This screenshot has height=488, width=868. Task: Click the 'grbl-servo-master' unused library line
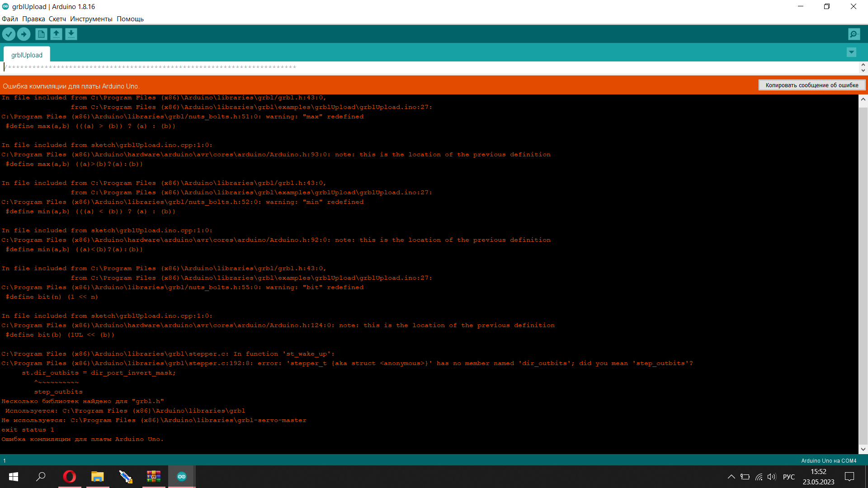[x=154, y=420]
